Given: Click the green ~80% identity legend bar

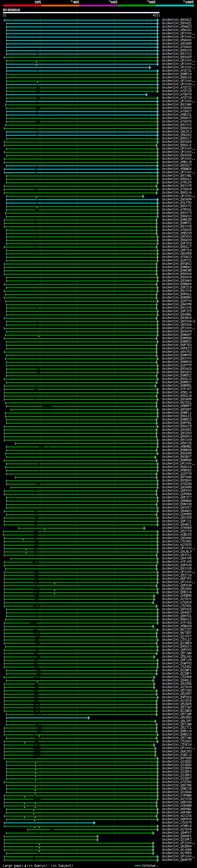Looking at the screenshot, I should [137, 6].
